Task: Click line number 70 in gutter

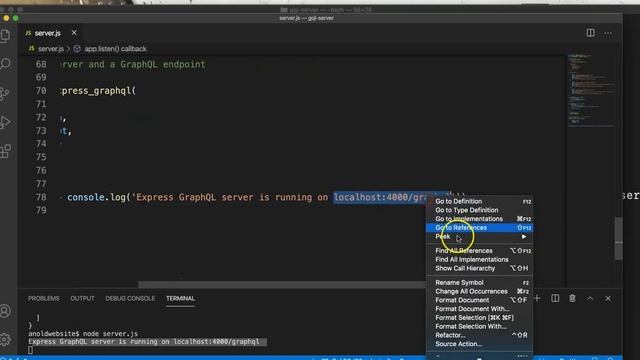Action: (41, 91)
